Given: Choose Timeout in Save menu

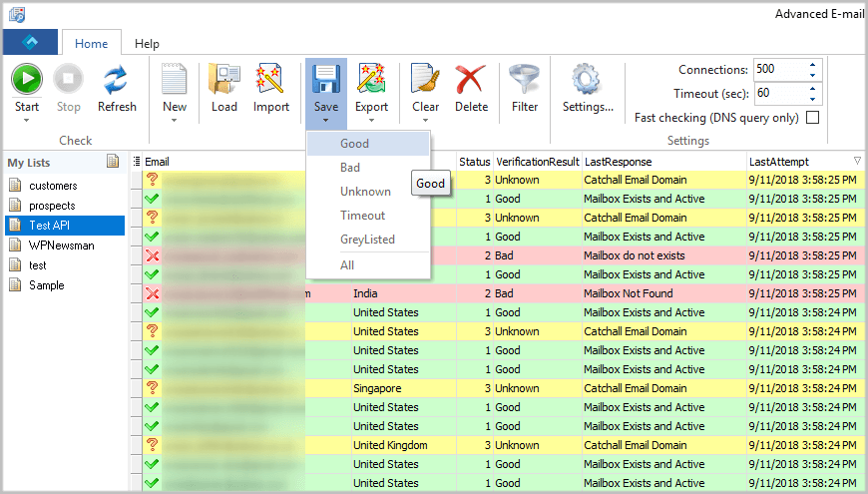Looking at the screenshot, I should [368, 216].
